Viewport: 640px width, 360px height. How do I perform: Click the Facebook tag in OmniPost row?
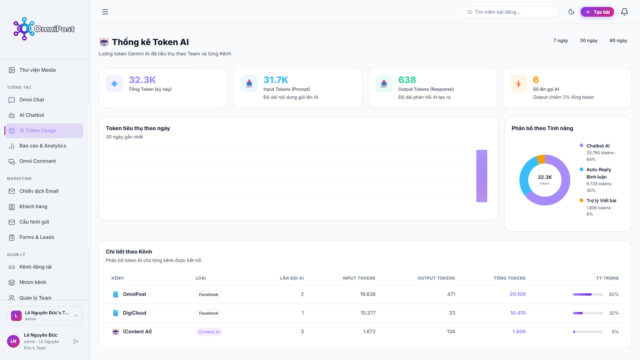pyautogui.click(x=208, y=294)
